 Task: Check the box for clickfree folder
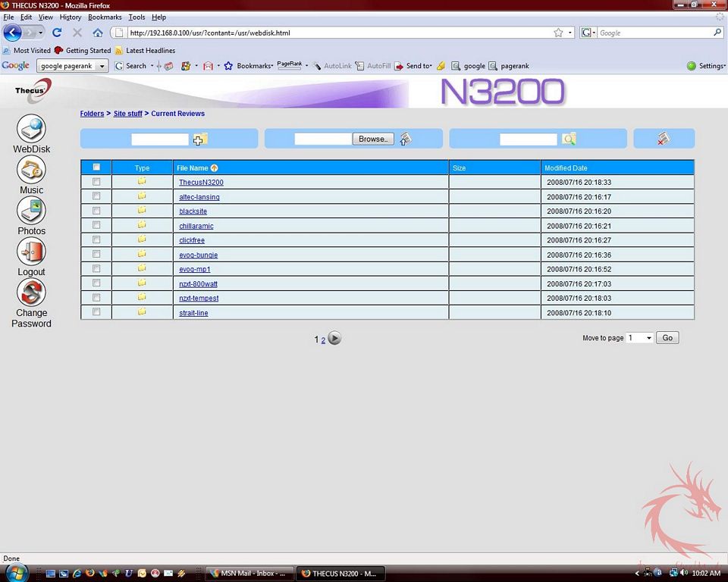[x=96, y=239]
